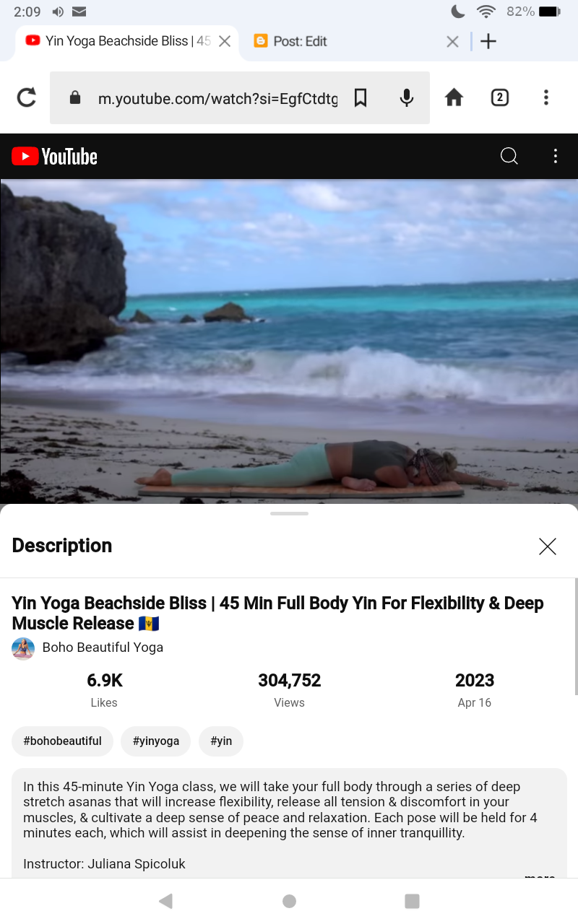
Task: Click the URL address bar
Action: (x=217, y=97)
